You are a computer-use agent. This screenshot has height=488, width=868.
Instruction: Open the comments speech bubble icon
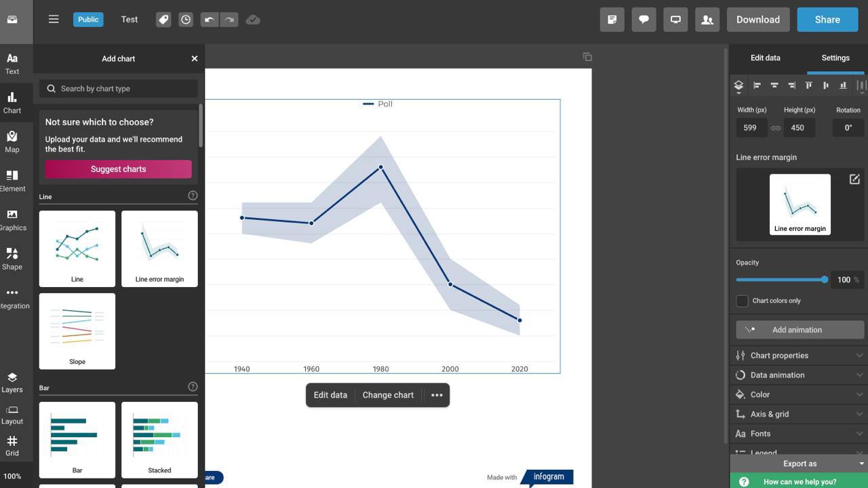[644, 20]
